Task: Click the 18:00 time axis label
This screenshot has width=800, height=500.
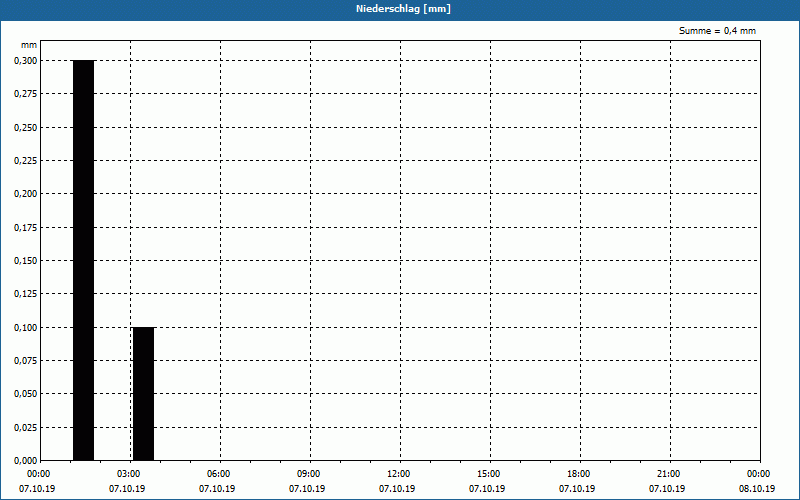Action: point(578,481)
